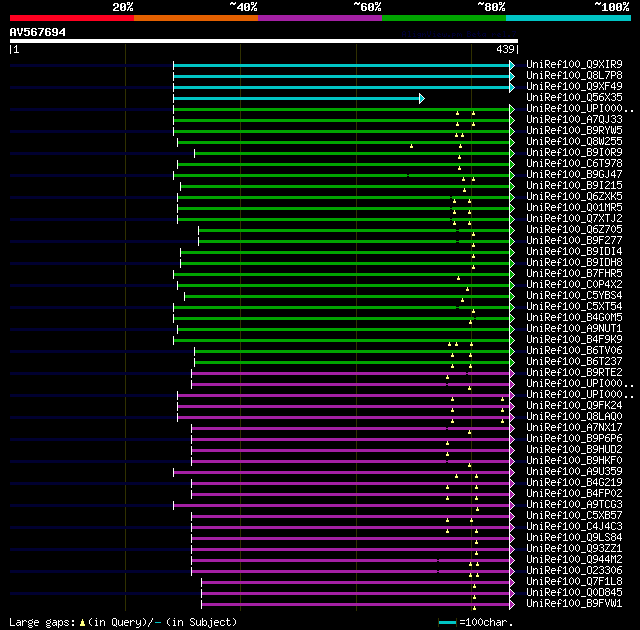Click the UniRef100_B9I215 label

point(574,185)
